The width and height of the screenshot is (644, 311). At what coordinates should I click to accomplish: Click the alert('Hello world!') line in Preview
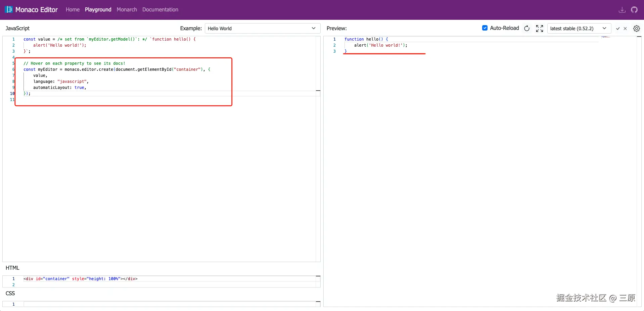point(381,45)
